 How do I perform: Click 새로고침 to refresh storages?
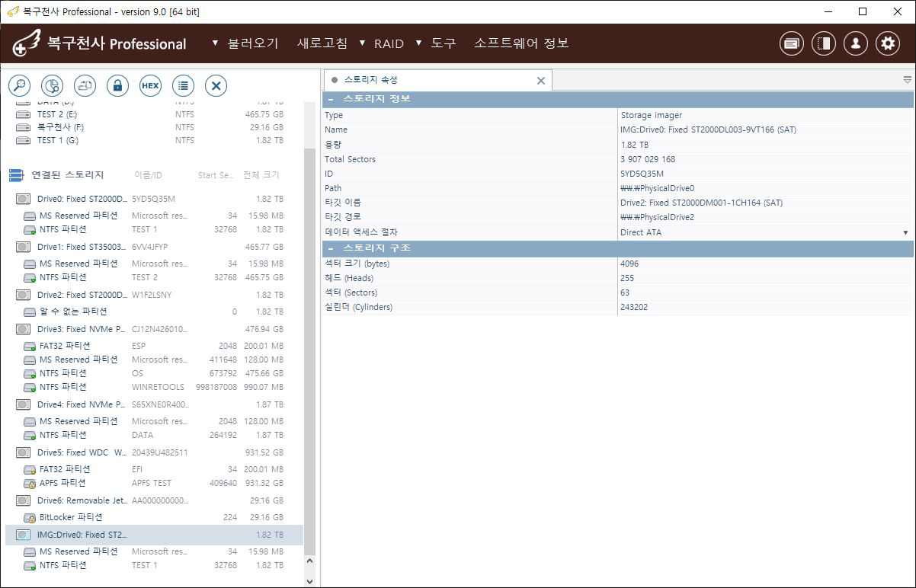click(322, 43)
